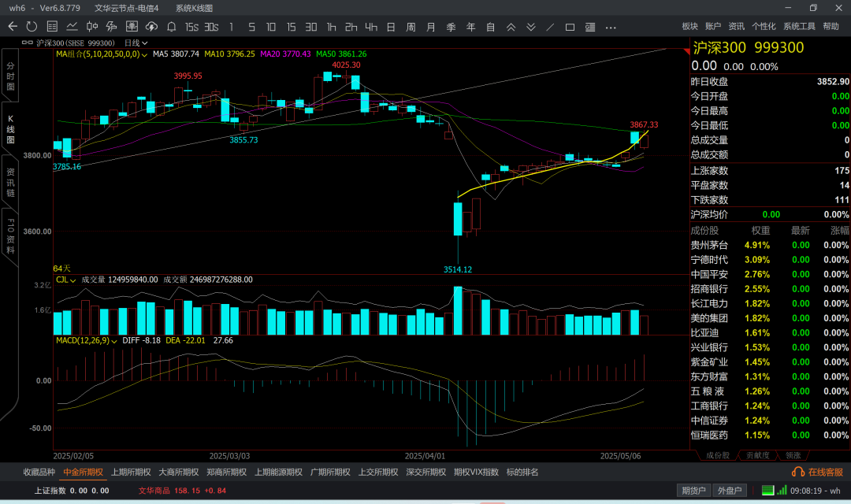Switch chart to weekly 周 period
The width and height of the screenshot is (851, 504).
pyautogui.click(x=411, y=27)
